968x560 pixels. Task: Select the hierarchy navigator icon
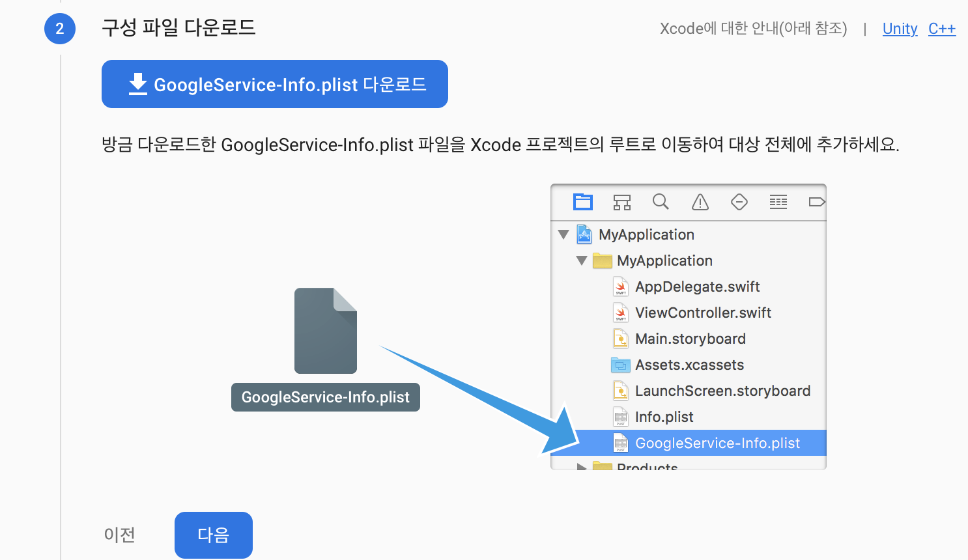coord(622,202)
